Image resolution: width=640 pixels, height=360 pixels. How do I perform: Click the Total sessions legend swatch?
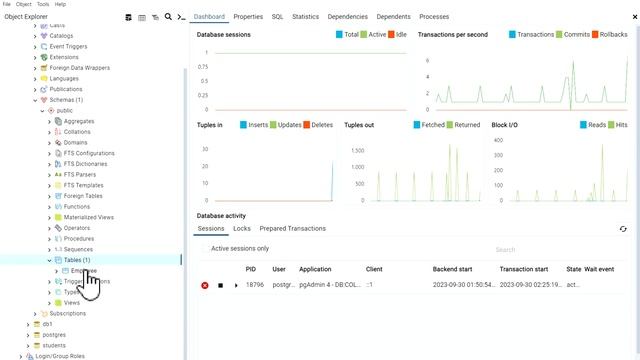click(x=339, y=35)
